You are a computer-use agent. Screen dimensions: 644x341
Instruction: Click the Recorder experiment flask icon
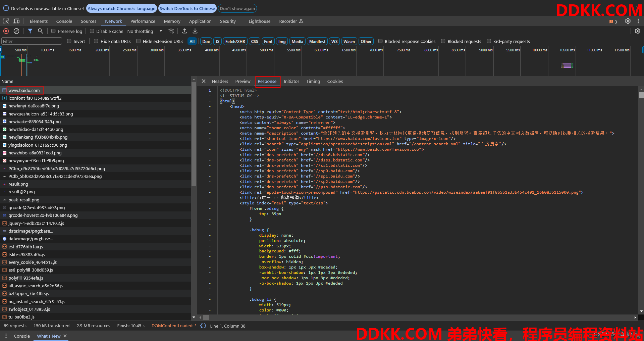[x=301, y=21]
